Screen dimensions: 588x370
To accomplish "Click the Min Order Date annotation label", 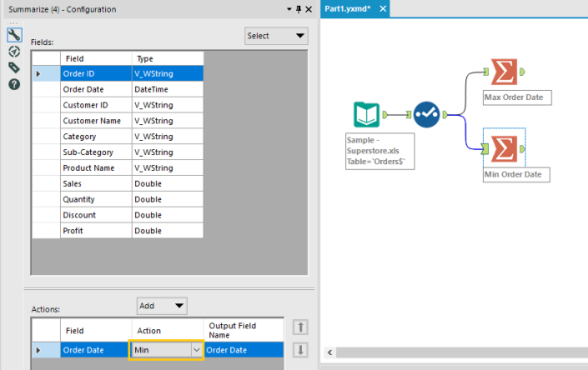I will [x=516, y=174].
